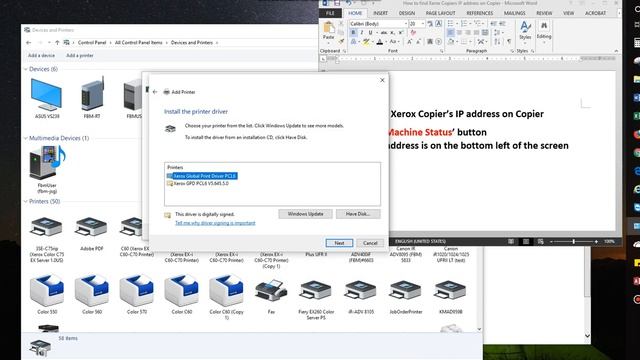Screen dimensions: 640x360
Task: Switch to the VIEW tab in Word
Action: 569,13
